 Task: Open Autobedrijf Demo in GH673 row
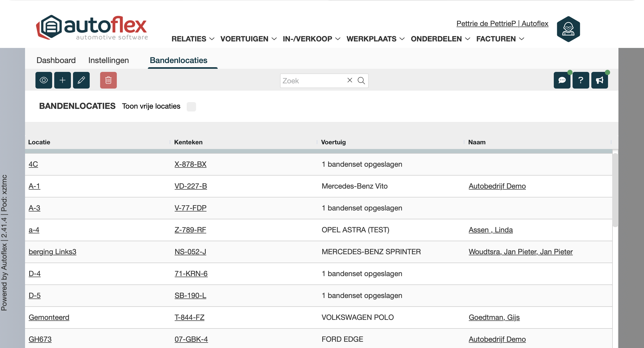pyautogui.click(x=497, y=339)
